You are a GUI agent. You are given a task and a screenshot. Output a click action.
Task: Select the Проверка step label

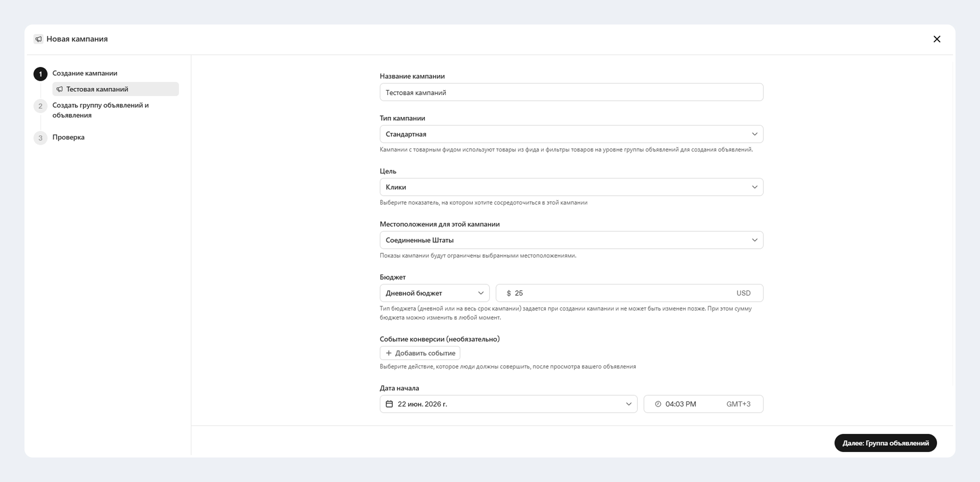(69, 137)
